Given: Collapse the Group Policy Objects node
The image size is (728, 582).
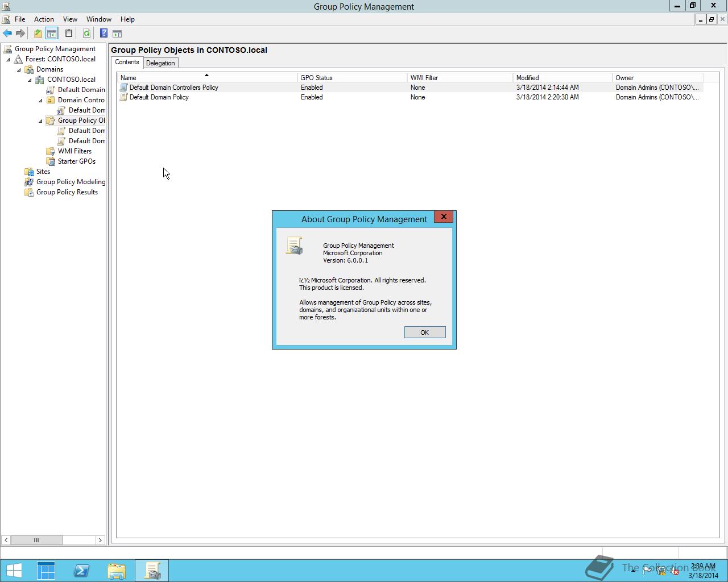Looking at the screenshot, I should pyautogui.click(x=40, y=120).
